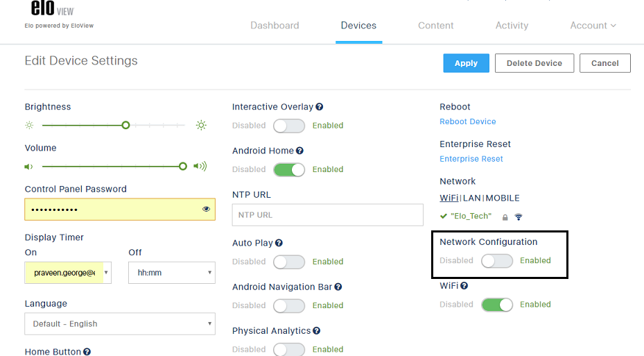Screen dimensions: 644x356
Task: Show password using the eye icon
Action: [x=206, y=210]
